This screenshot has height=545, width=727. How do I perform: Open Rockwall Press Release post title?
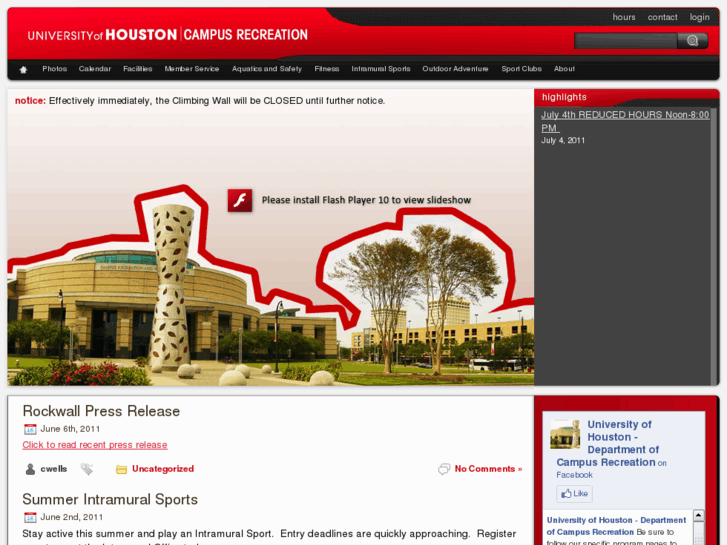tap(101, 411)
